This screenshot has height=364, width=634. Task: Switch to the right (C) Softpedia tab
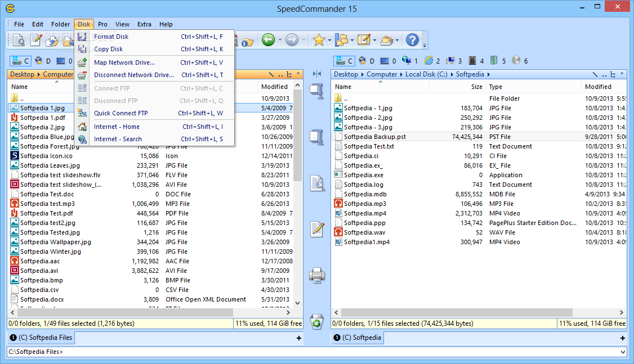coord(358,338)
